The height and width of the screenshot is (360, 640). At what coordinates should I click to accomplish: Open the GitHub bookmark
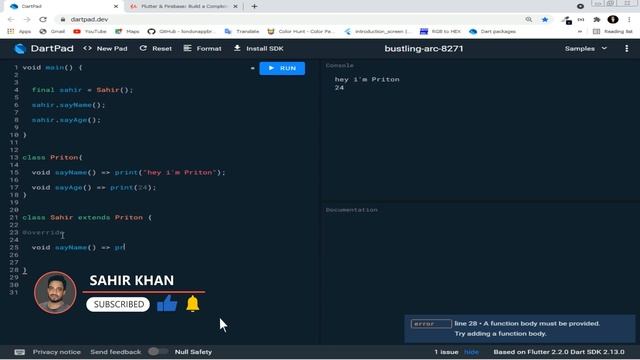click(x=181, y=31)
